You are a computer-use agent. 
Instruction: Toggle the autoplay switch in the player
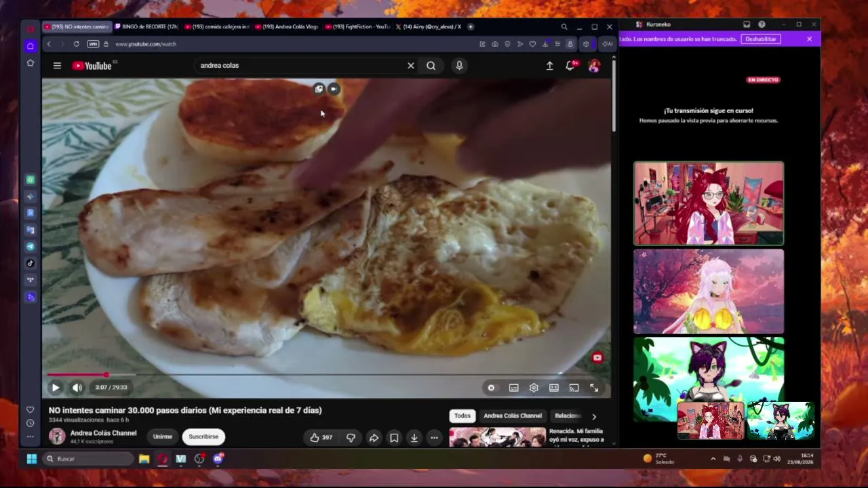click(x=491, y=388)
